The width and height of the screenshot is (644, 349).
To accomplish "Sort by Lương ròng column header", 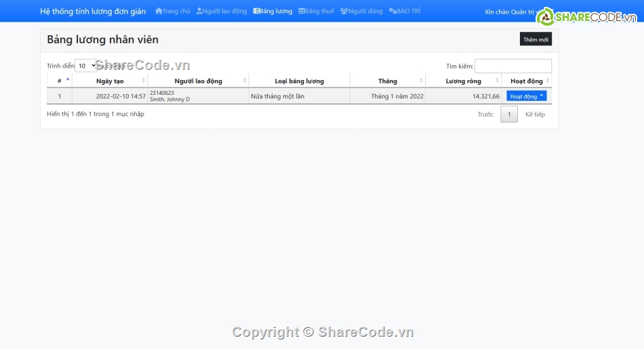I will [x=464, y=81].
